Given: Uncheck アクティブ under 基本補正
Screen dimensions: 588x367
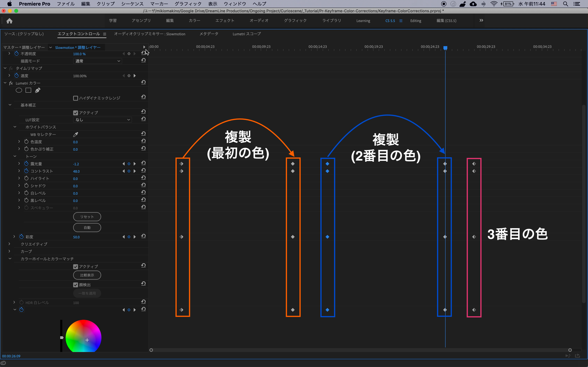Looking at the screenshot, I should click(x=76, y=113).
